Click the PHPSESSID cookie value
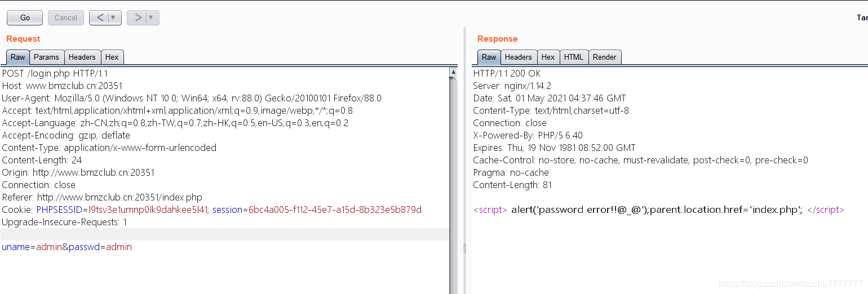This screenshot has height=294, width=868. 149,210
